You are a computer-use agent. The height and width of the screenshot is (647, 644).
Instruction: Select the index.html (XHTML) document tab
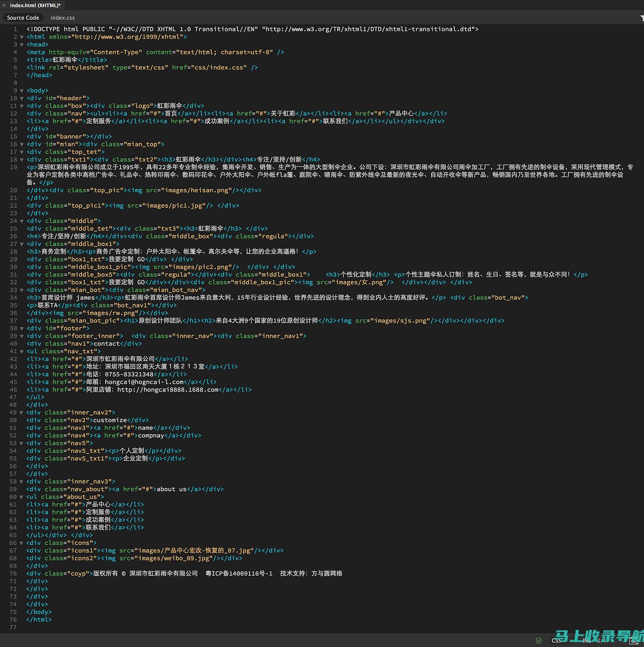tap(35, 5)
